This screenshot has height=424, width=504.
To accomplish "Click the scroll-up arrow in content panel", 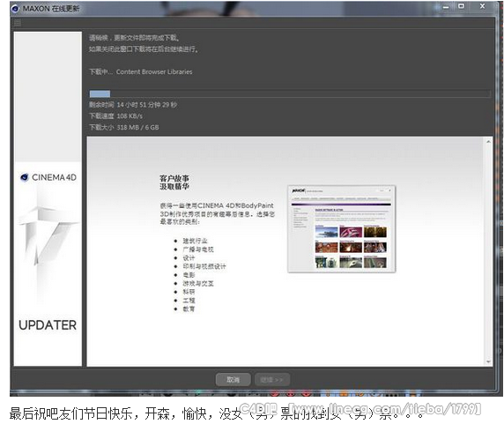I will pyautogui.click(x=488, y=141).
